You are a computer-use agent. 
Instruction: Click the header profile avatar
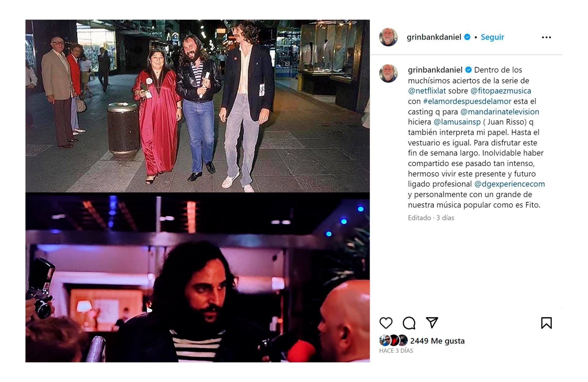pyautogui.click(x=388, y=37)
